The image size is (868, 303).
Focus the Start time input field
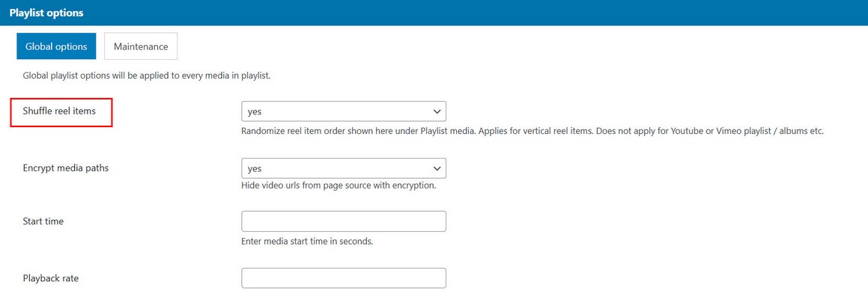tap(343, 221)
